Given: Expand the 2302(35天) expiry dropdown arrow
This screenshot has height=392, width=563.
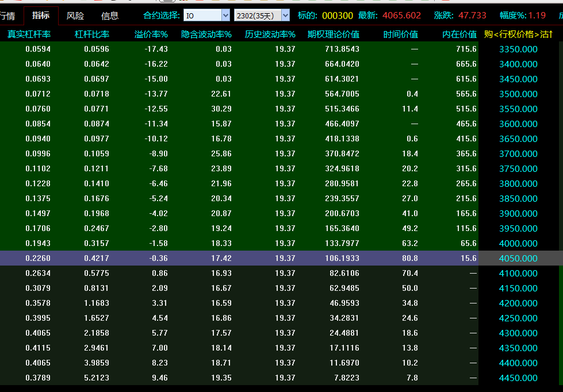Looking at the screenshot, I should click(x=285, y=16).
